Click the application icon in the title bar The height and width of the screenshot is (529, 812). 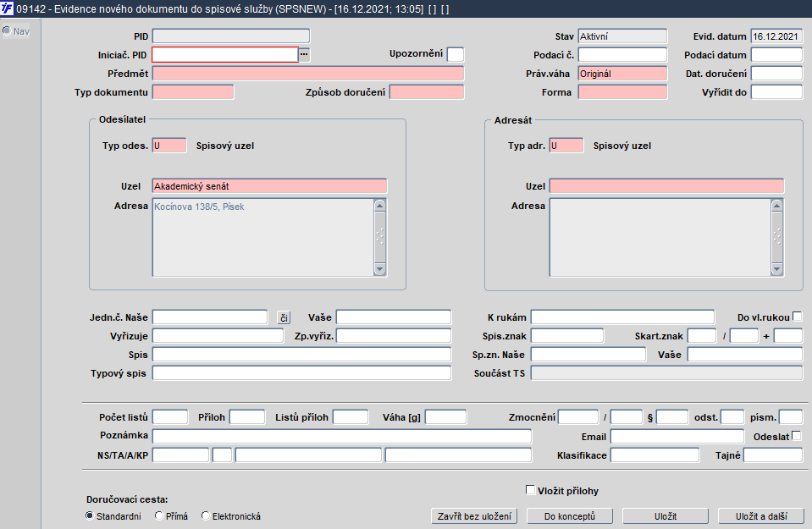point(8,8)
